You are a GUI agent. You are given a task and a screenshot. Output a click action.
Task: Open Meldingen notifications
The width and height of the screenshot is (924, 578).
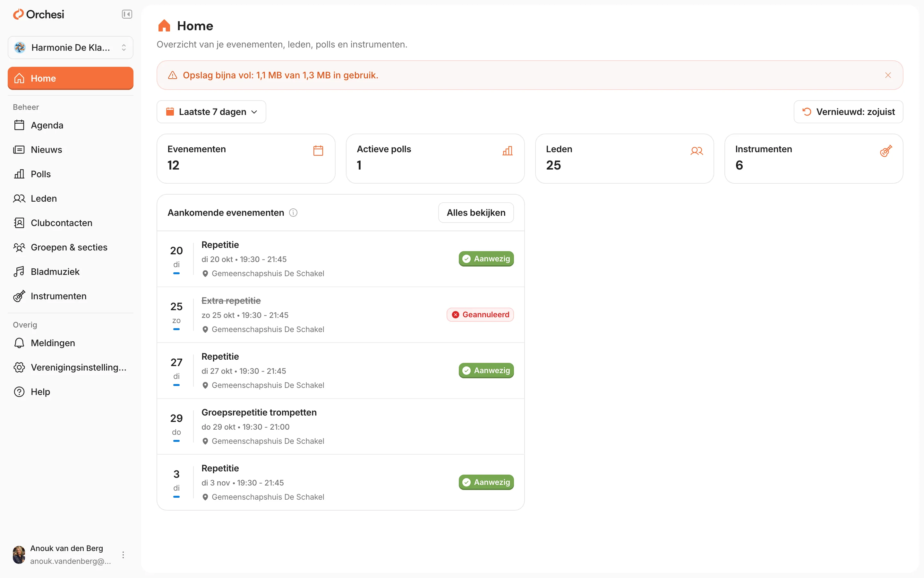[71, 343]
